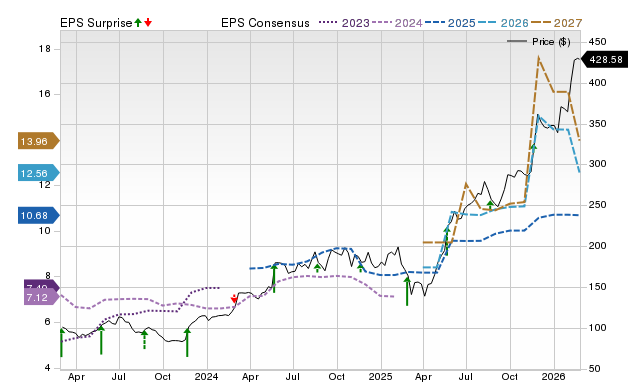Click the light blue 12.56 value tag
This screenshot has width=640, height=382.
coord(38,173)
